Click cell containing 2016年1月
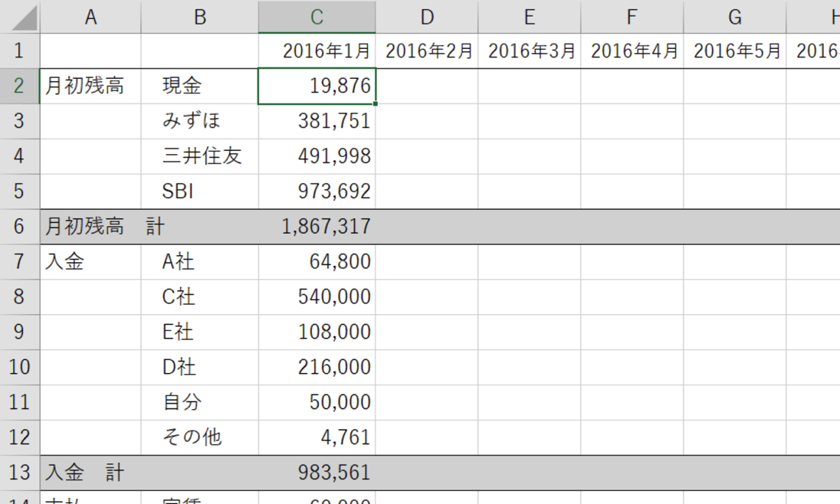 [x=317, y=51]
